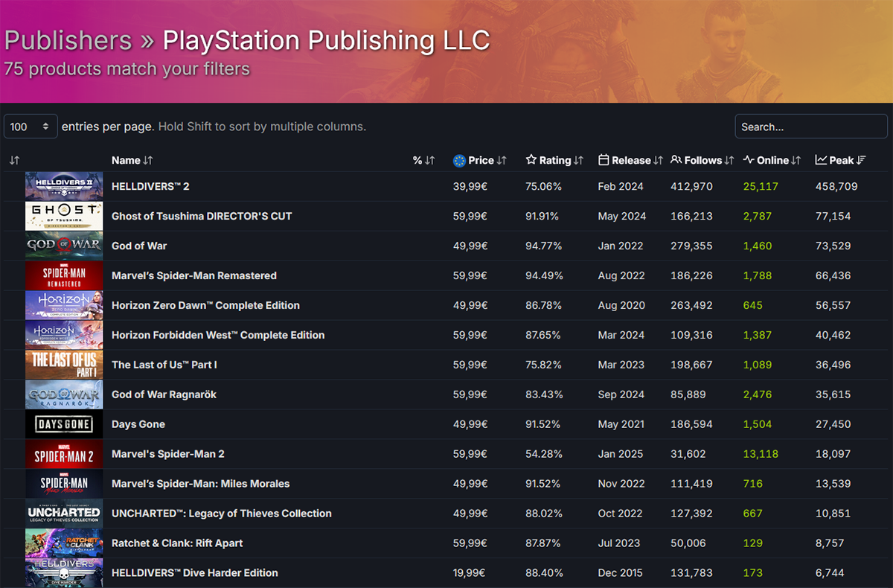The height and width of the screenshot is (588, 893).
Task: Sort the table by Name column
Action: [132, 160]
